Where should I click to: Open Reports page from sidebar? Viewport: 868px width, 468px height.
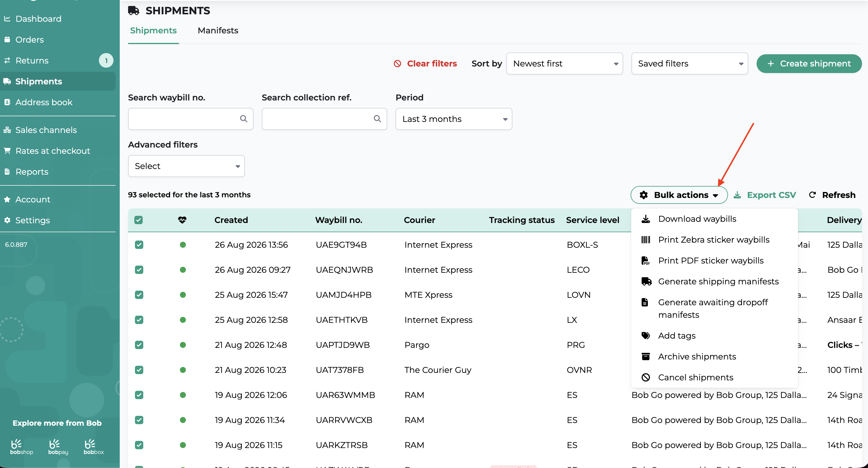click(32, 172)
